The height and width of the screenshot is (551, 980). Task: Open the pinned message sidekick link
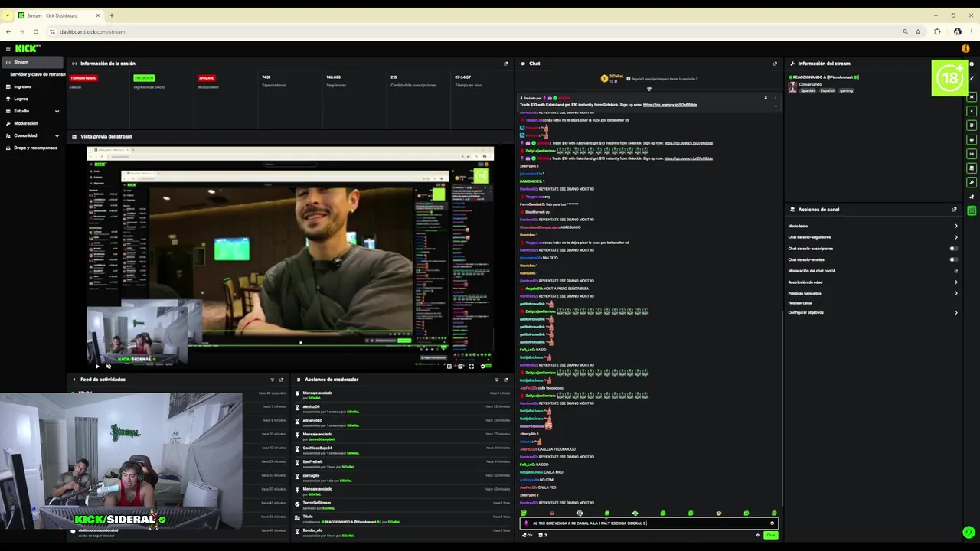[670, 105]
